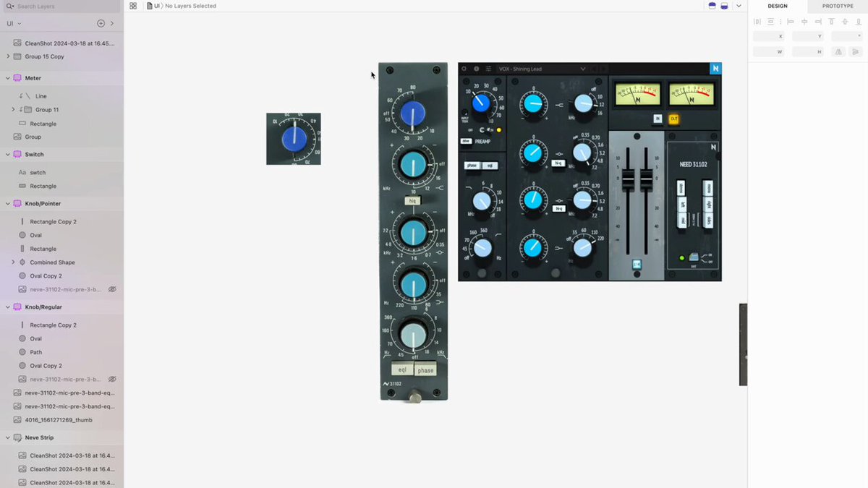Image resolution: width=868 pixels, height=488 pixels.
Task: Switch to the PROTOTYPE tab
Action: [838, 6]
